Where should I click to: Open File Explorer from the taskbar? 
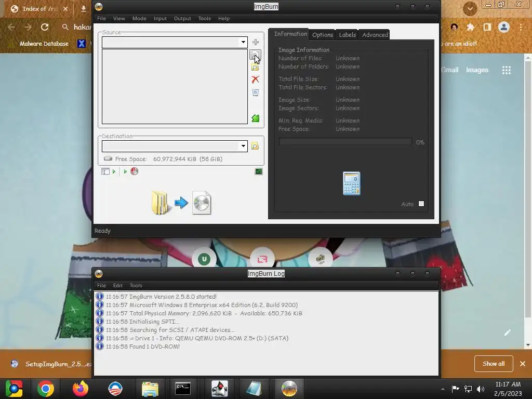click(150, 389)
